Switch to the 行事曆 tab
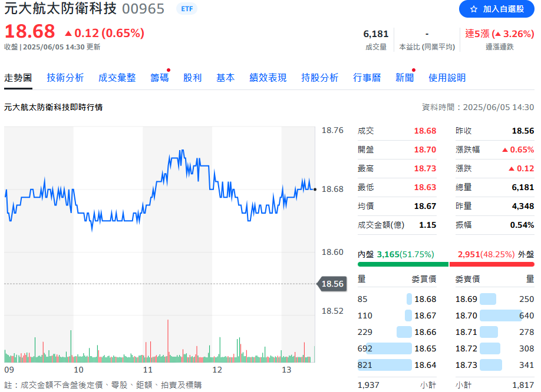This screenshot has height=392, width=541. (x=367, y=78)
